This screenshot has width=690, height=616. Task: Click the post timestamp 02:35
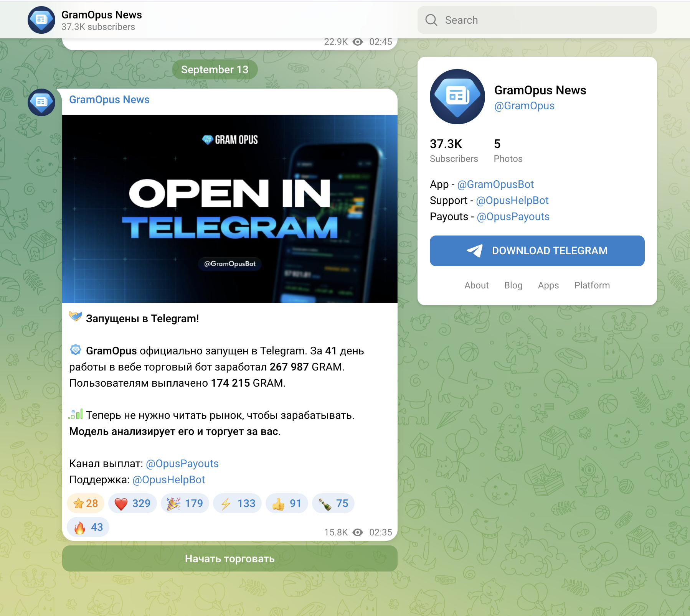coord(381,532)
